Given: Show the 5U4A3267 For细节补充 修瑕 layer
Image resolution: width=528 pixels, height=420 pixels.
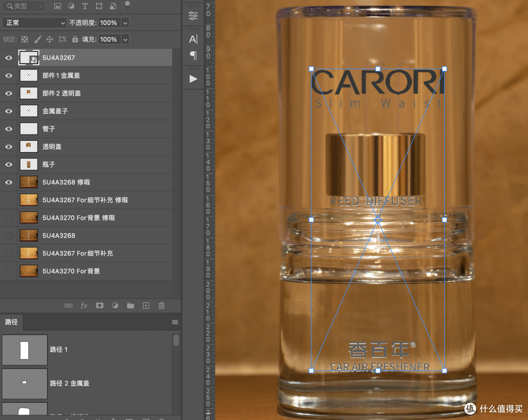Looking at the screenshot, I should point(9,200).
